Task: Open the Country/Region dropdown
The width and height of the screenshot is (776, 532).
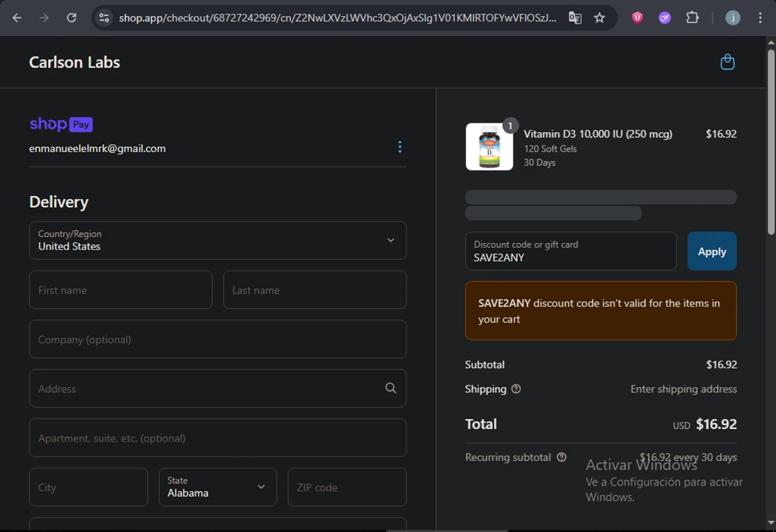Action: (218, 241)
